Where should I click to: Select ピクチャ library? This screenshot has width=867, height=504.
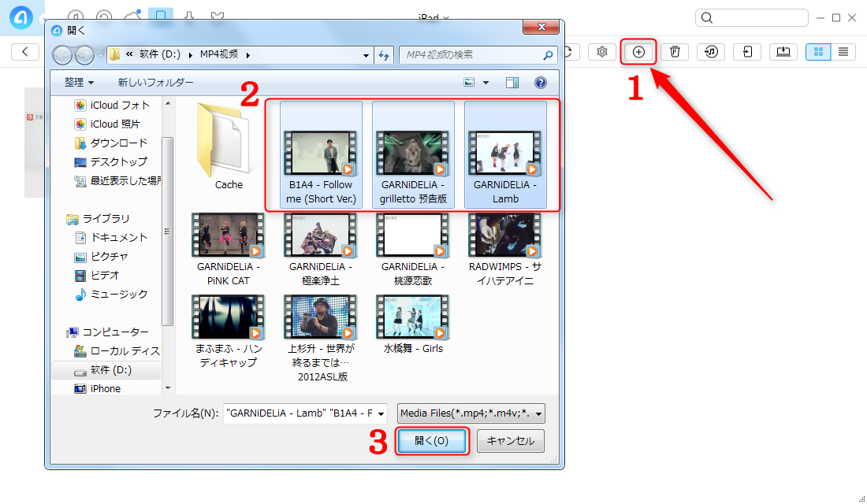click(101, 257)
